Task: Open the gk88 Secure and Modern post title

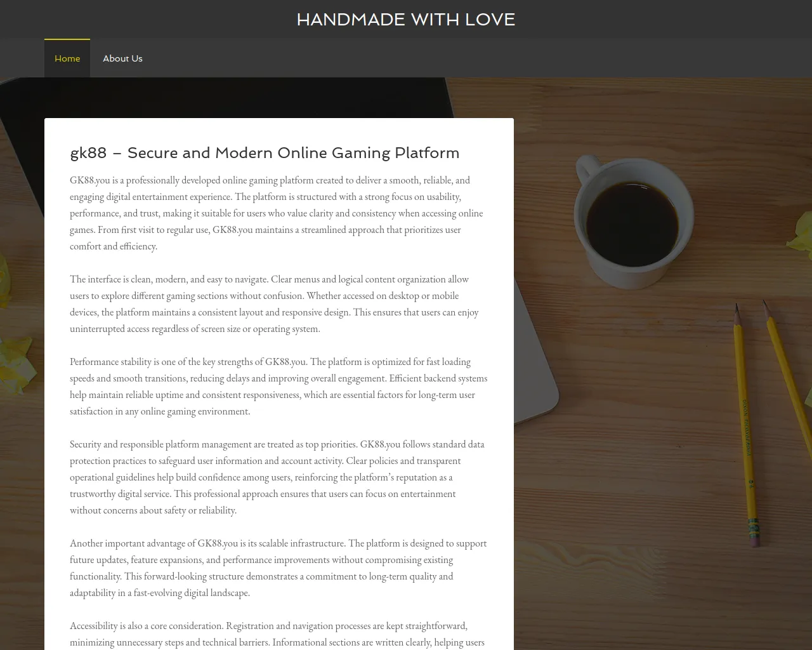Action: [265, 153]
